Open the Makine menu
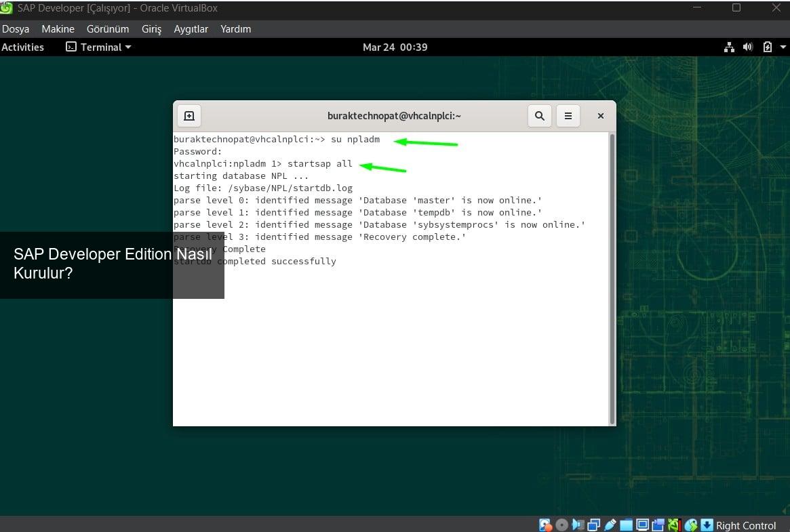Screen dimensions: 790x532 58,29
